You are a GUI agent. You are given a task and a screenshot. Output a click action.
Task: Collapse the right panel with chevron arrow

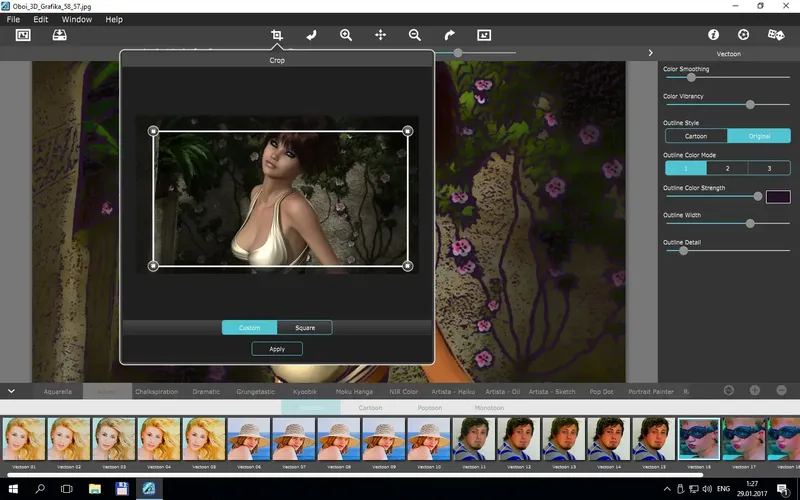point(651,53)
